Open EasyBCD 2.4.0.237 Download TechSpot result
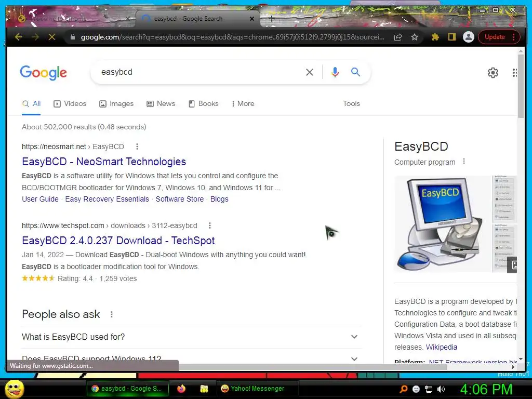Image resolution: width=532 pixels, height=399 pixels. (118, 241)
